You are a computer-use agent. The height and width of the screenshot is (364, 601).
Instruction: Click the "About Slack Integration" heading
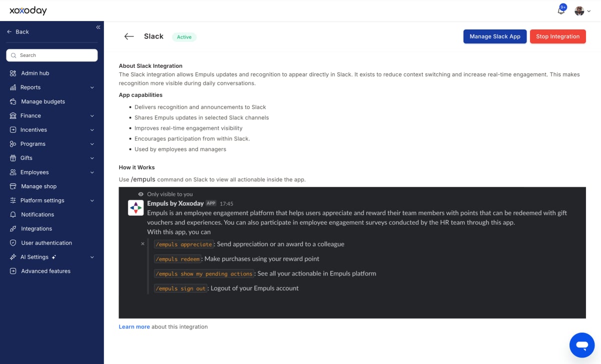pos(150,65)
